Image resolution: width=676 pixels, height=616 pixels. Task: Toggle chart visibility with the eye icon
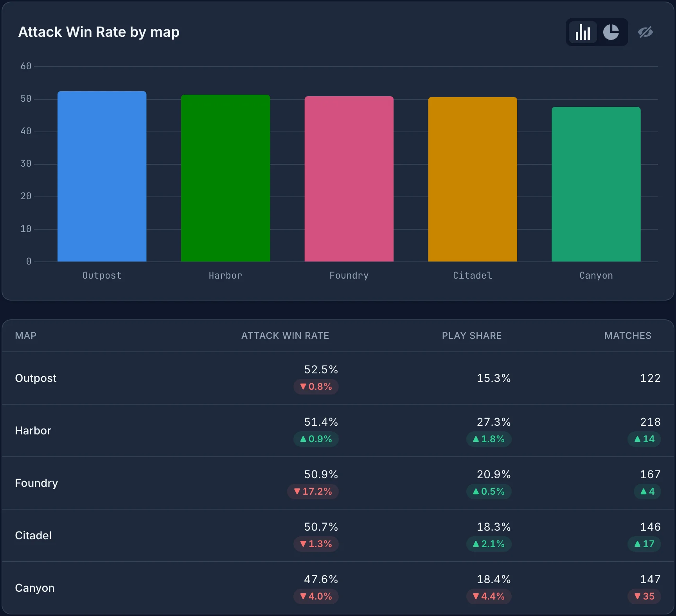click(645, 32)
